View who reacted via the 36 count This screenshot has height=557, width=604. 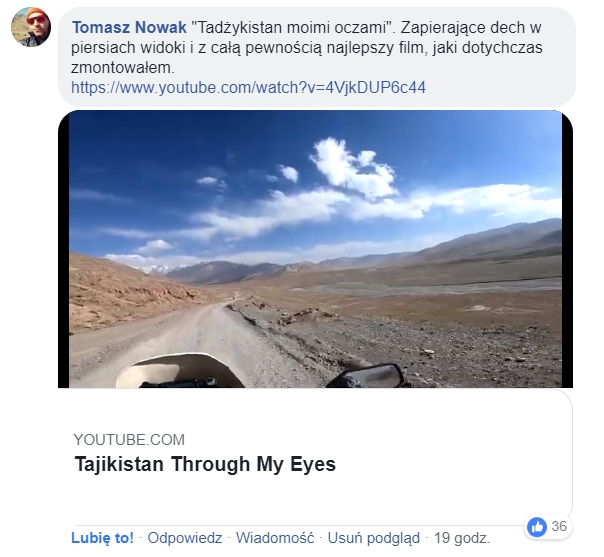click(559, 526)
